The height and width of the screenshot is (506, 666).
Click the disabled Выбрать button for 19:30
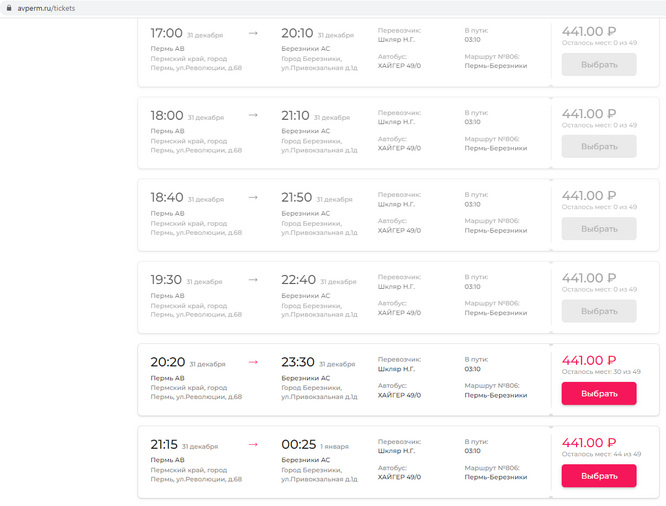598,311
